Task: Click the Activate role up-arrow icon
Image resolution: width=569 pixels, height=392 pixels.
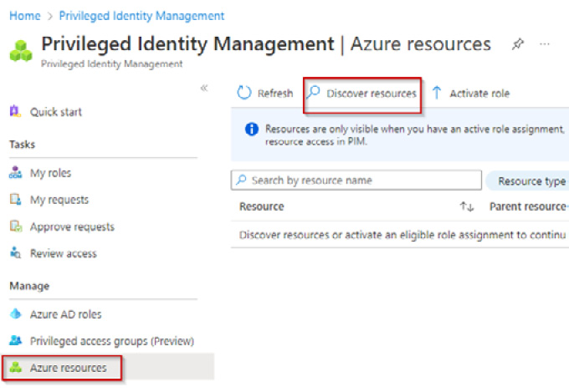Action: 437,93
